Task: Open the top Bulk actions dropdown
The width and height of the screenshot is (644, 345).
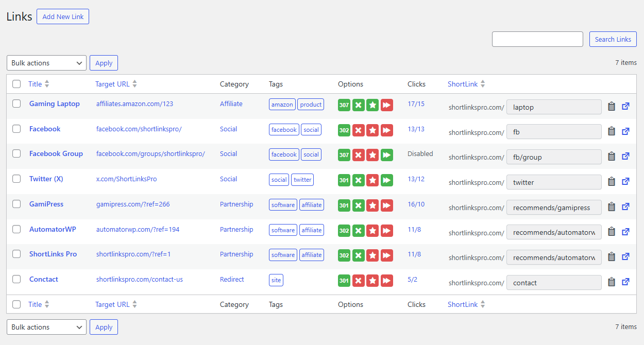Action: 46,62
